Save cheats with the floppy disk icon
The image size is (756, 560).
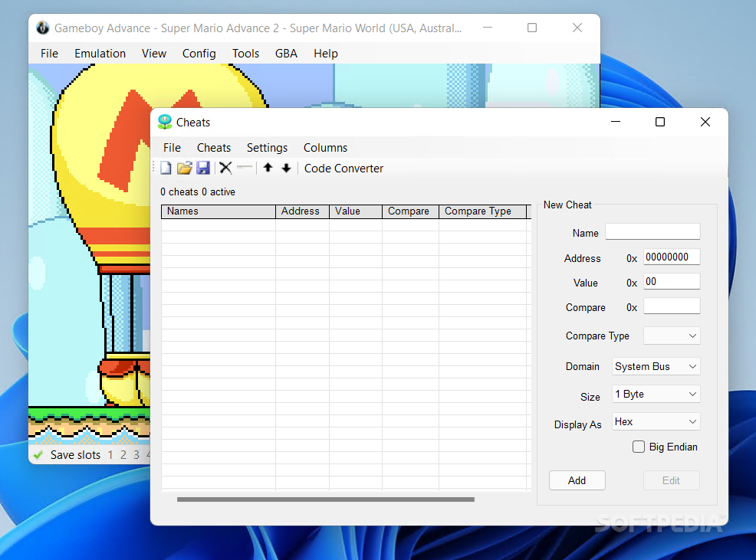click(203, 168)
